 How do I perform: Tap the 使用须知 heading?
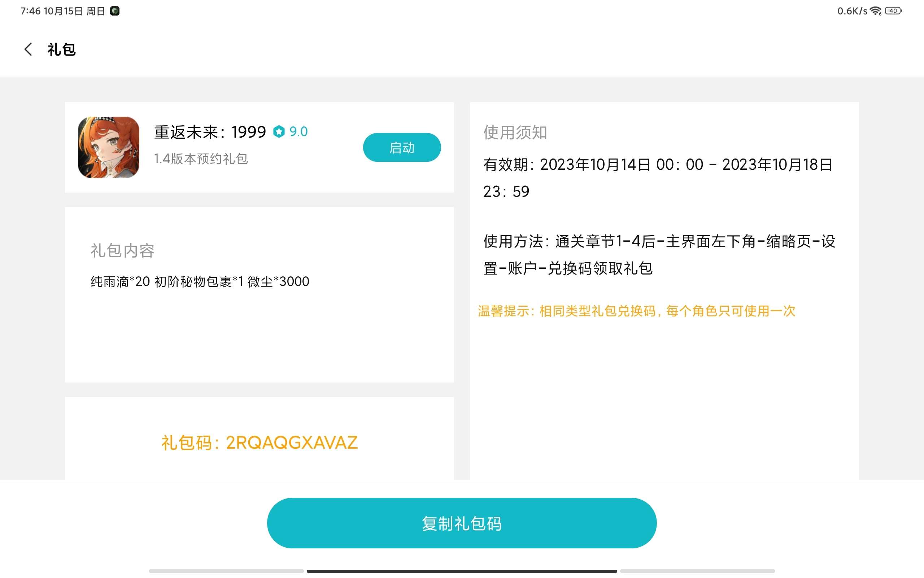pyautogui.click(x=515, y=132)
